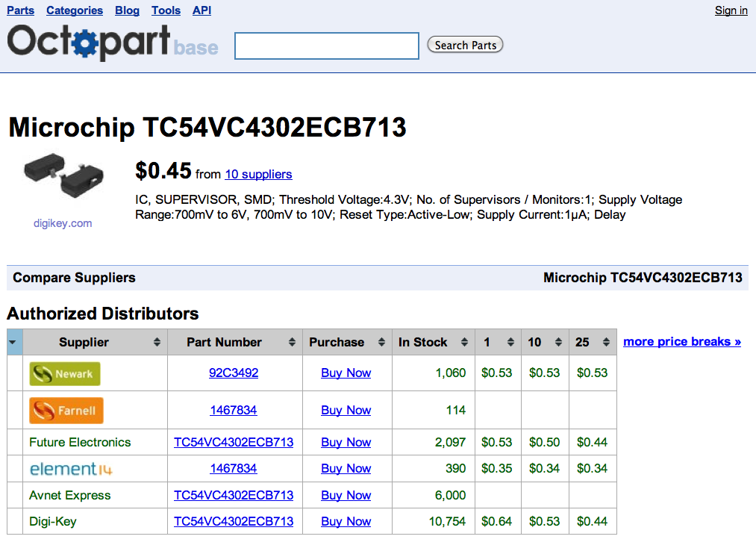This screenshot has height=551, width=756.
Task: Select the Avnet Express supplier name
Action: coord(70,496)
